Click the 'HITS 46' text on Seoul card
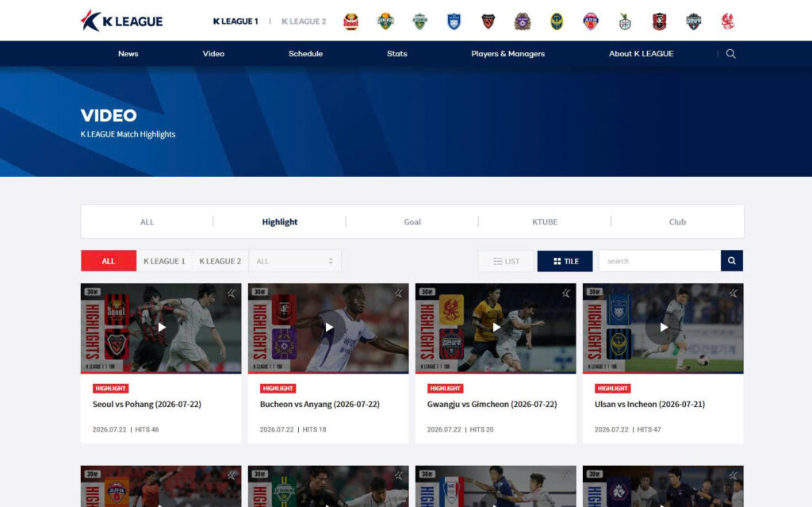812x507 pixels. coord(147,429)
